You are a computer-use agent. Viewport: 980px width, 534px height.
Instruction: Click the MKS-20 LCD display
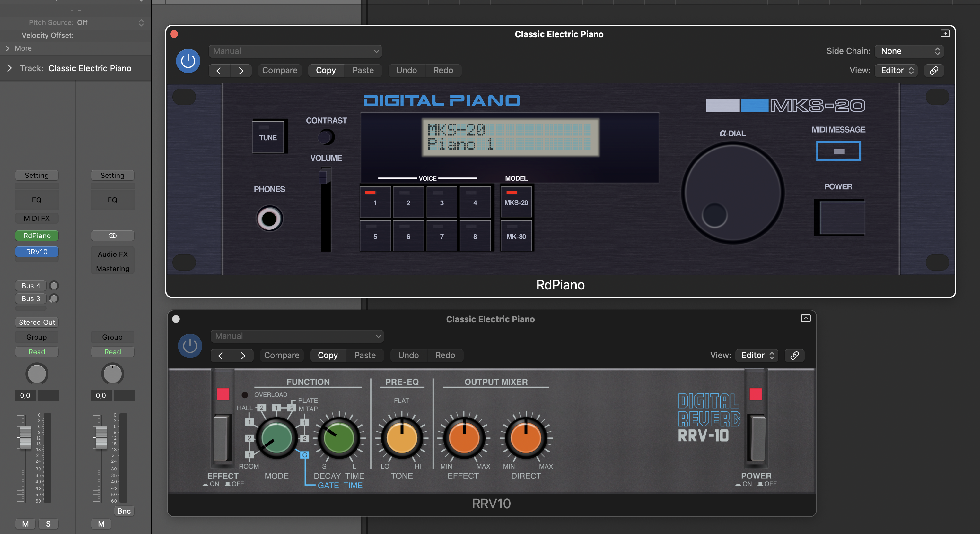[510, 137]
